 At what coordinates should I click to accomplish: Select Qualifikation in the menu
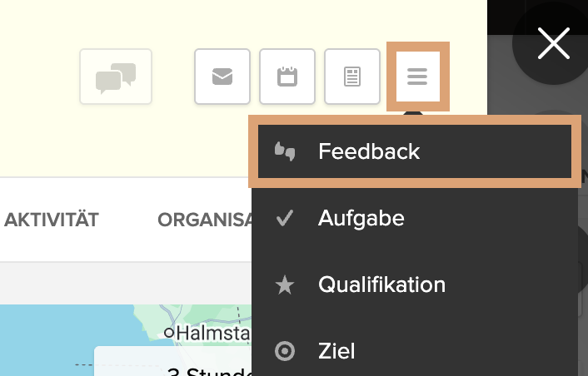381,285
